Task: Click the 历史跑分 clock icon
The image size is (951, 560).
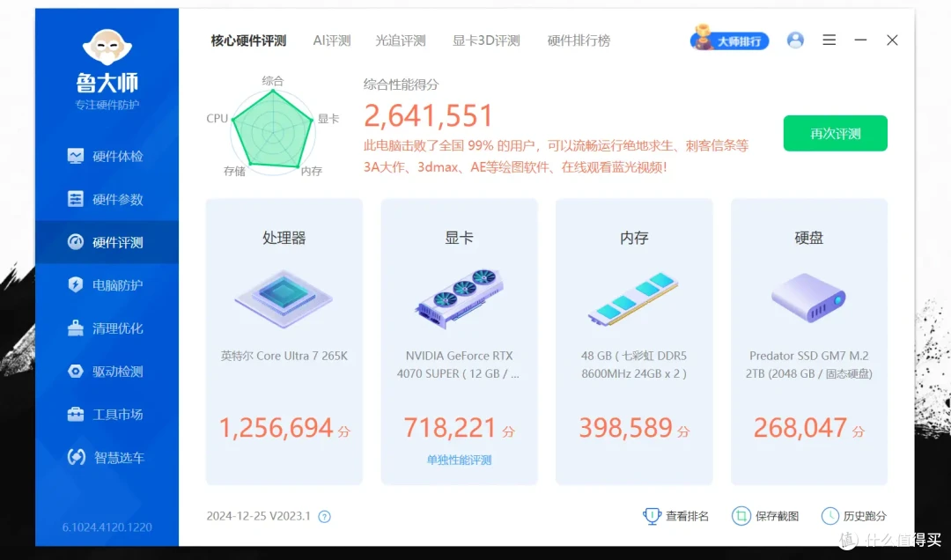Action: [x=829, y=516]
